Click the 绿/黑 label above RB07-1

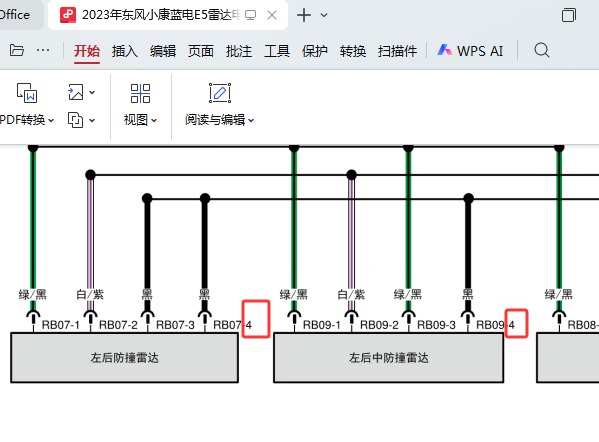pyautogui.click(x=32, y=294)
